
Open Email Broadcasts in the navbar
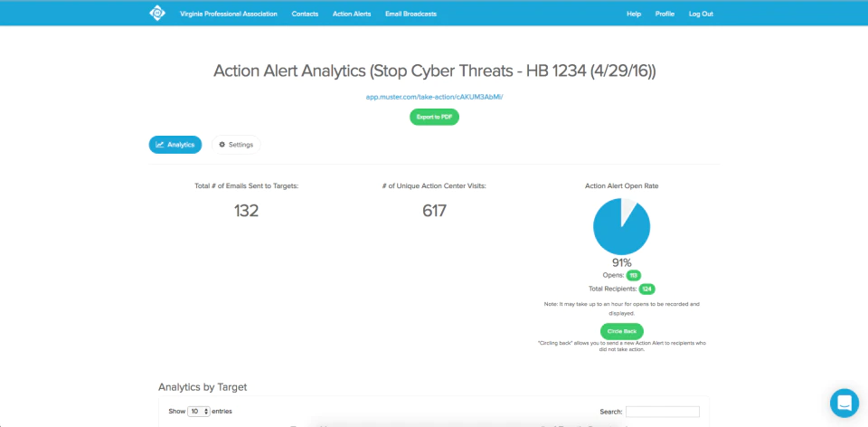410,14
